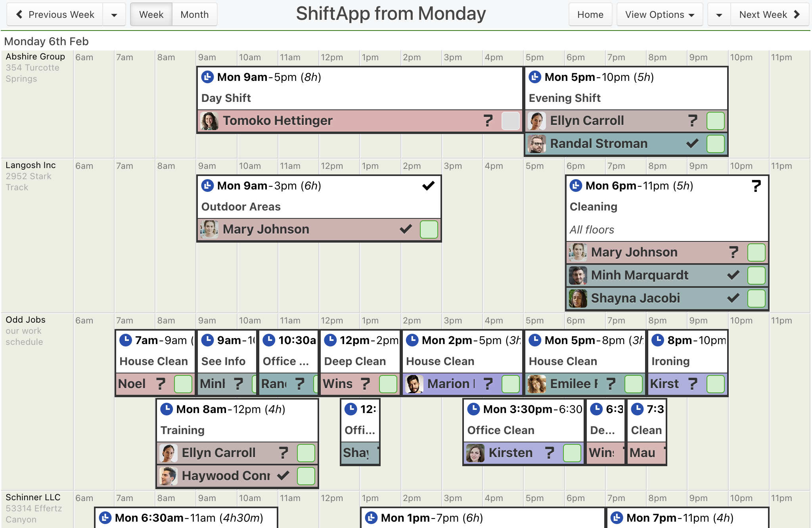Viewport: 812px width, 528px height.
Task: Click clock icon on Training shift
Action: (167, 409)
